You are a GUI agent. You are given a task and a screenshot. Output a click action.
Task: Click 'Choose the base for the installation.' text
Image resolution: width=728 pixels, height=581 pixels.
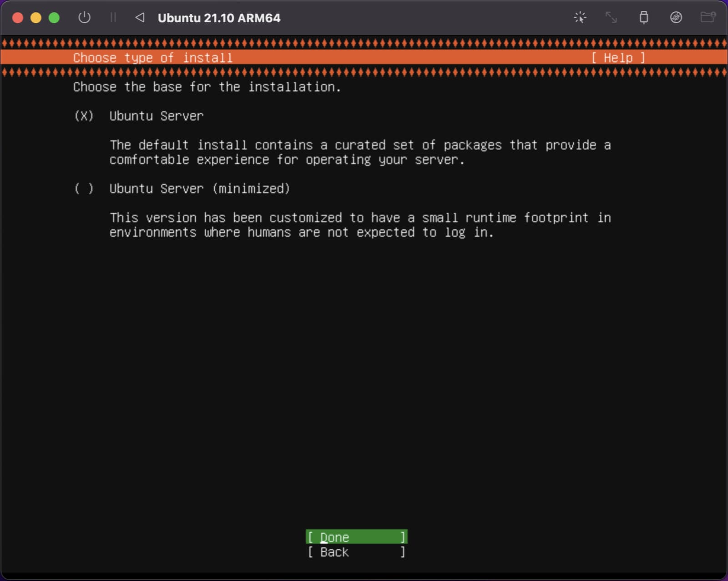pyautogui.click(x=207, y=87)
